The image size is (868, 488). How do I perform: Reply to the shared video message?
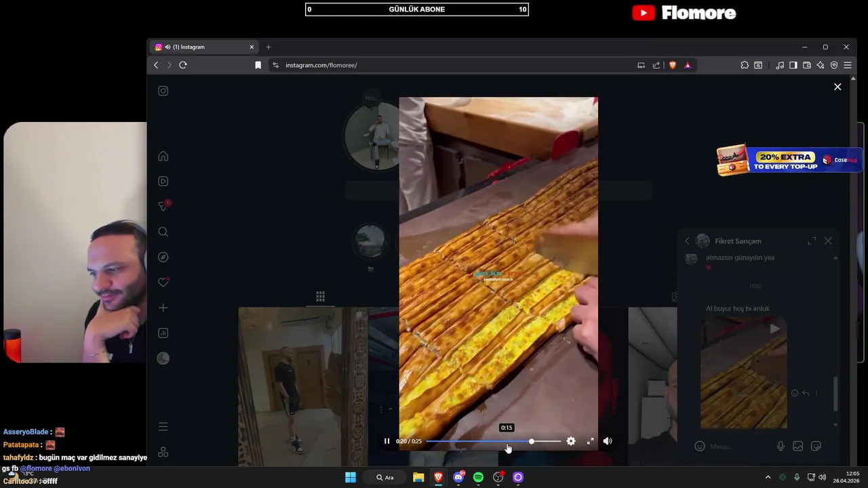tap(806, 393)
